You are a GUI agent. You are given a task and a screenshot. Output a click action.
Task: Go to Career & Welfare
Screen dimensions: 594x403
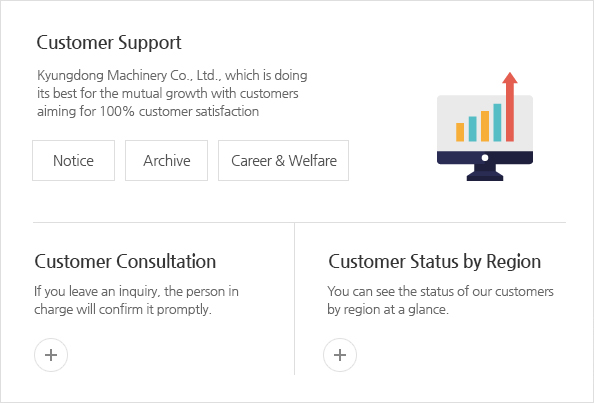[283, 161]
